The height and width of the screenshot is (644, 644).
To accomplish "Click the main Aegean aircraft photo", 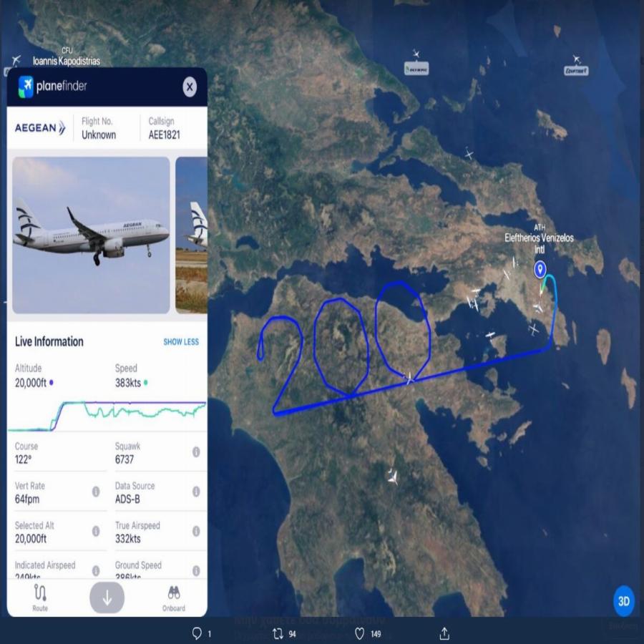I will point(91,235).
